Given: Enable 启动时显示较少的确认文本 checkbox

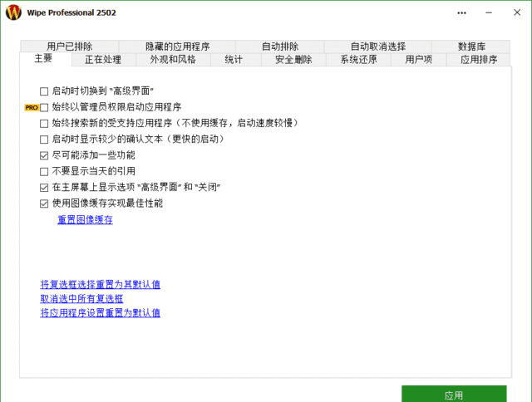Looking at the screenshot, I should pyautogui.click(x=44, y=140).
